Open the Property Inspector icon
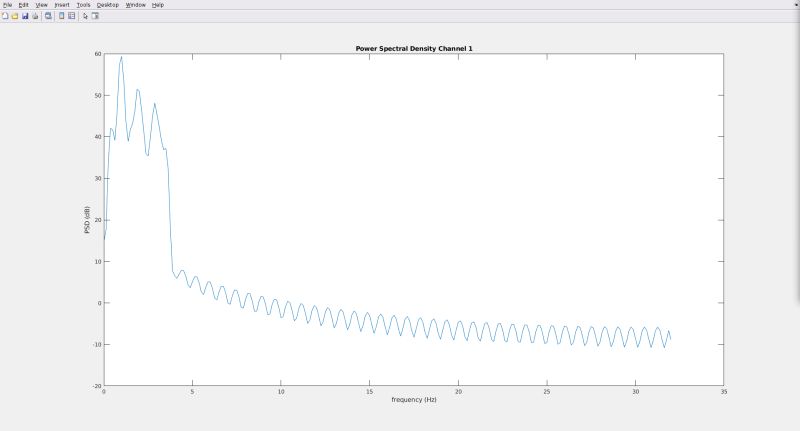The height and width of the screenshot is (431, 800). [x=95, y=16]
